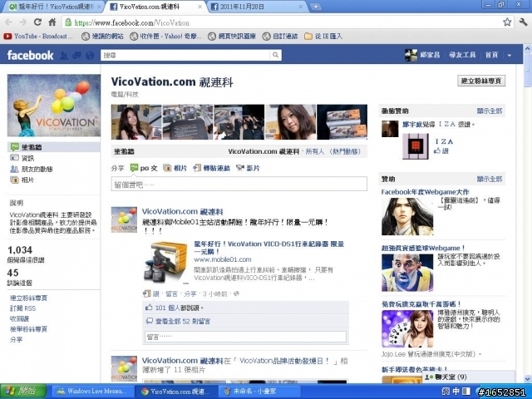
Task: Select the 轉貼連結 link share option
Action: point(212,168)
